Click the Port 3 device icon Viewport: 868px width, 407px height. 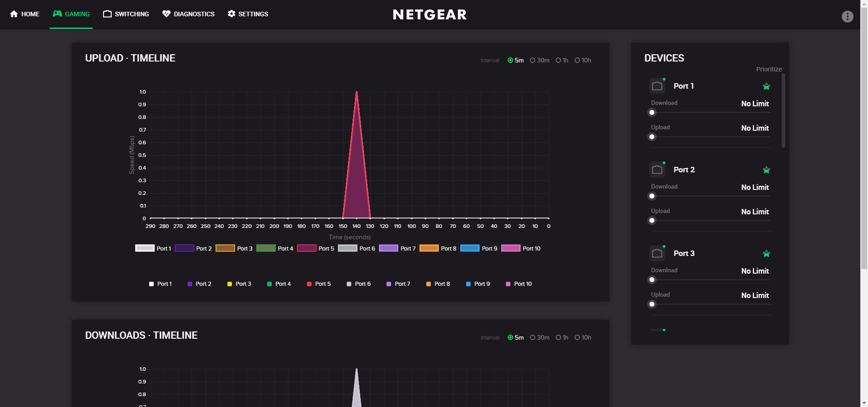[x=657, y=253]
